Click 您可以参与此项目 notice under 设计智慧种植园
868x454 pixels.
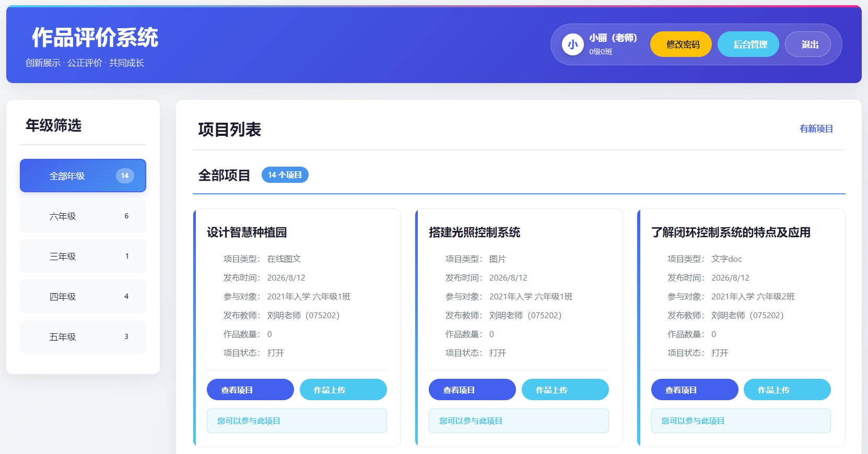tap(297, 421)
